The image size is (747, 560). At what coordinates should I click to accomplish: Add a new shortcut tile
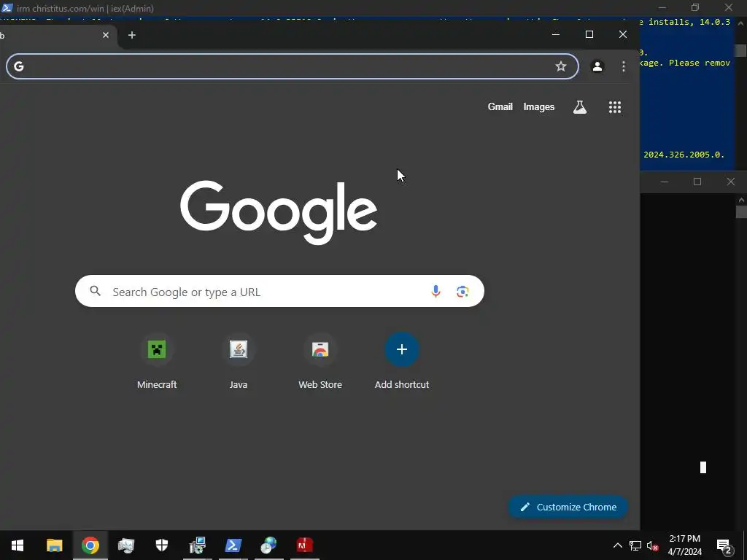[x=402, y=362]
